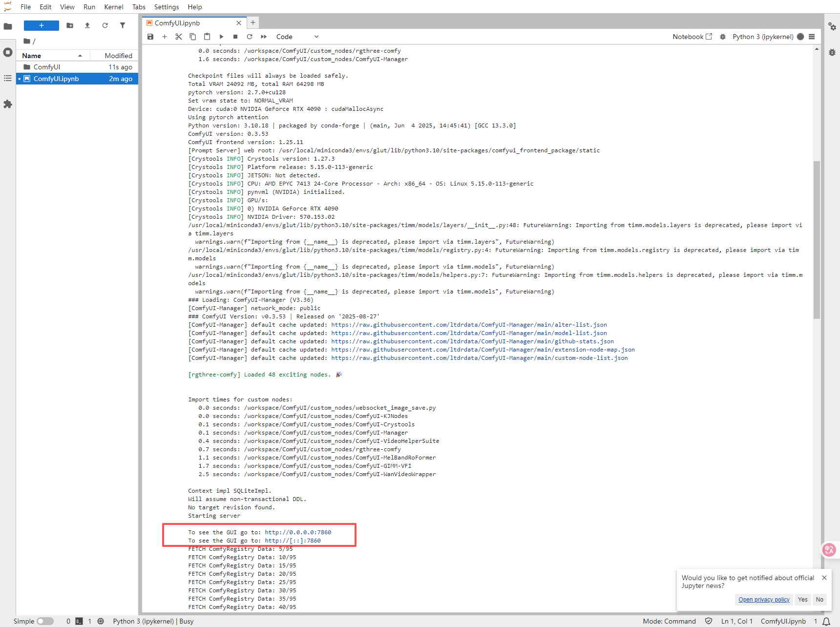The image size is (840, 627).
Task: Open privacy policy link
Action: coord(764,600)
